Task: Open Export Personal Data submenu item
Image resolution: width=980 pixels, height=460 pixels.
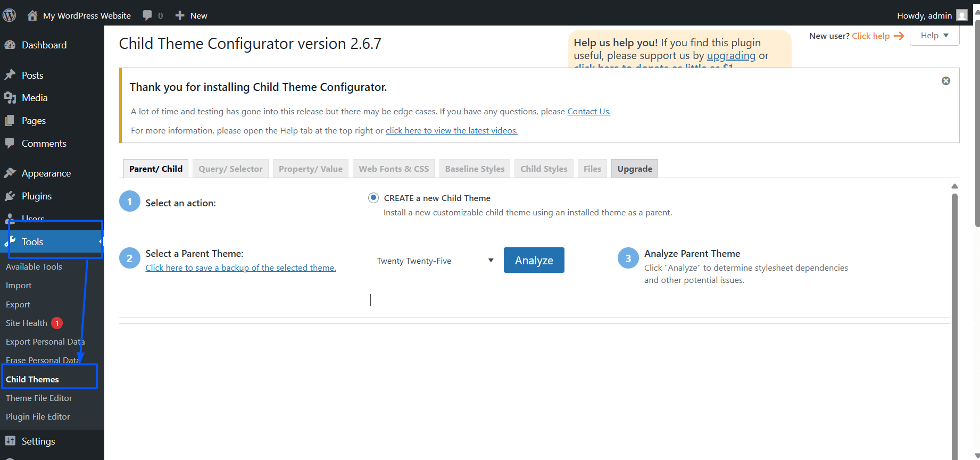Action: click(x=45, y=341)
